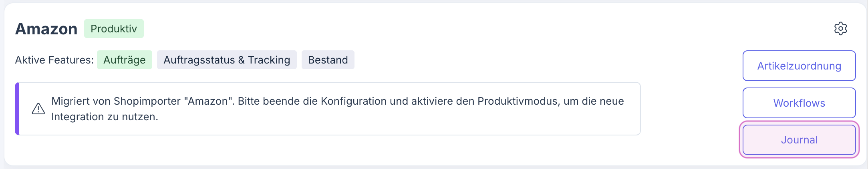Click the Amazon integration heading
Image resolution: width=868 pixels, height=169 pixels.
point(46,29)
